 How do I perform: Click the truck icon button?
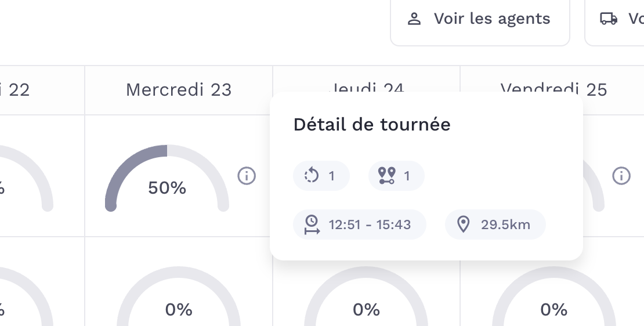[x=608, y=19]
